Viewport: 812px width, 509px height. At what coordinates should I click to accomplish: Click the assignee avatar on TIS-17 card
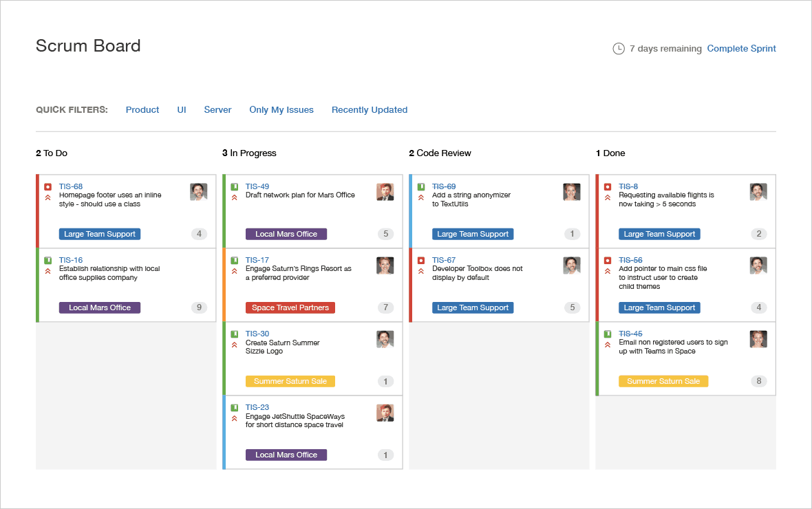(385, 266)
